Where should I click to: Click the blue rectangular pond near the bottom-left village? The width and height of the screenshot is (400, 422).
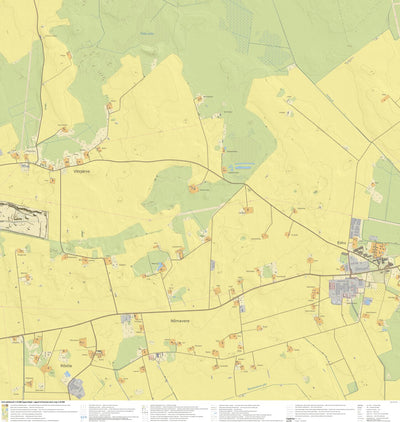click(x=68, y=374)
